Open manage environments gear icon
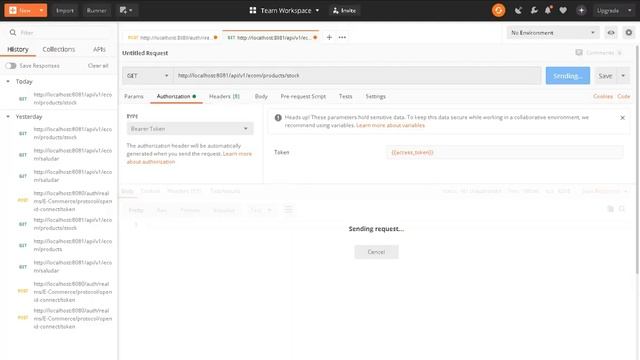The height and width of the screenshot is (360, 640). coord(629,33)
